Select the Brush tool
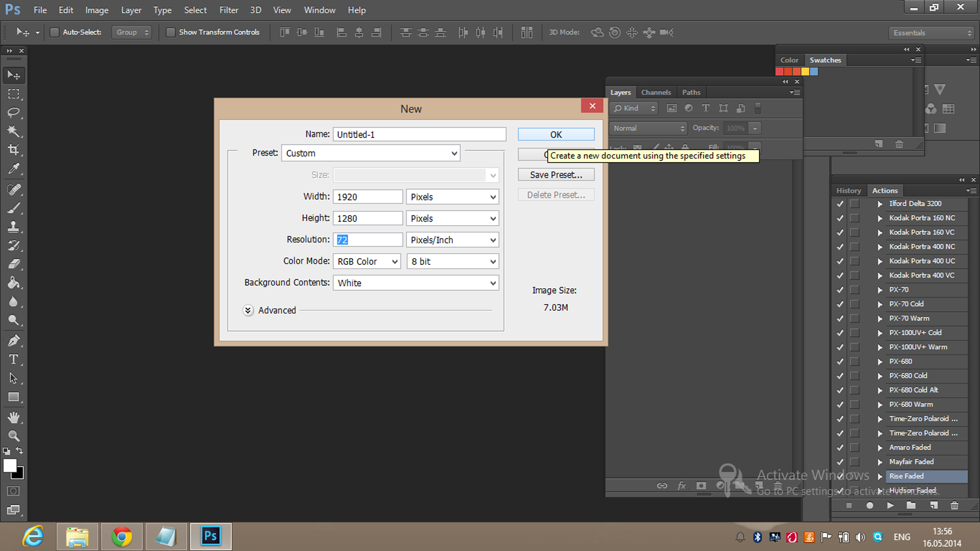The height and width of the screenshot is (551, 980). (14, 208)
